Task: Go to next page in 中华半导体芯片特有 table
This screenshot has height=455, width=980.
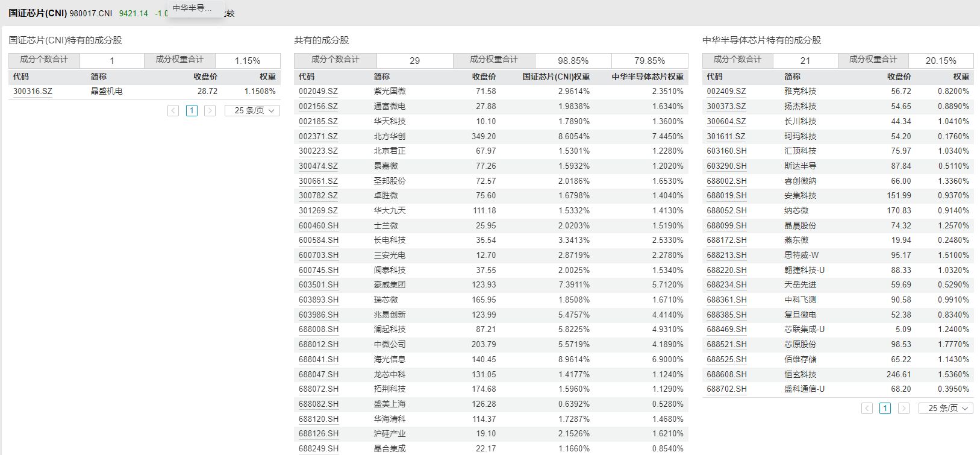Action: (904, 409)
